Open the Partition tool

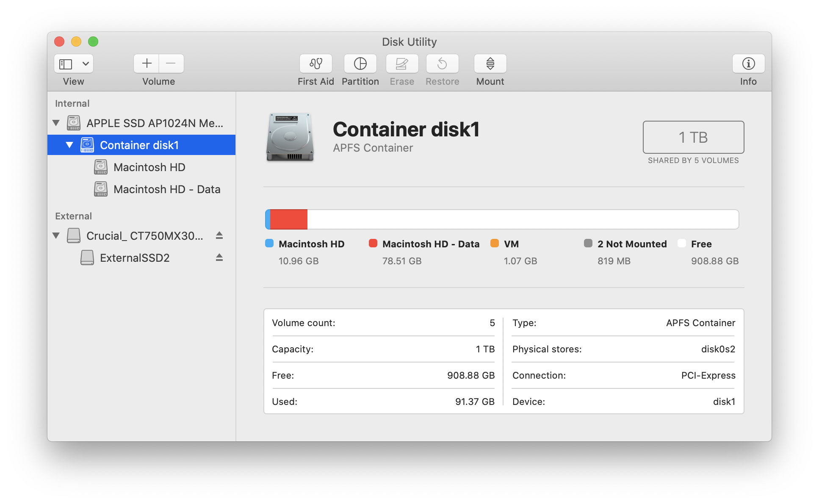[x=360, y=64]
